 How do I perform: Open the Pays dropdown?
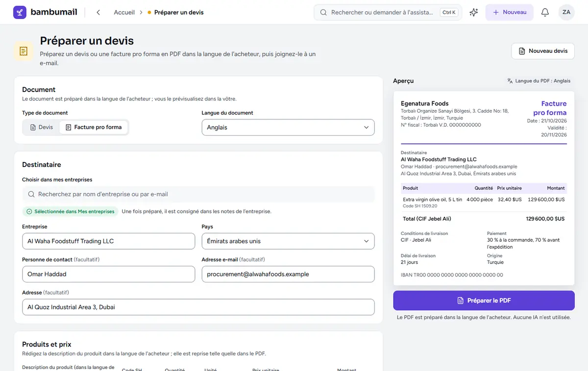coord(288,241)
